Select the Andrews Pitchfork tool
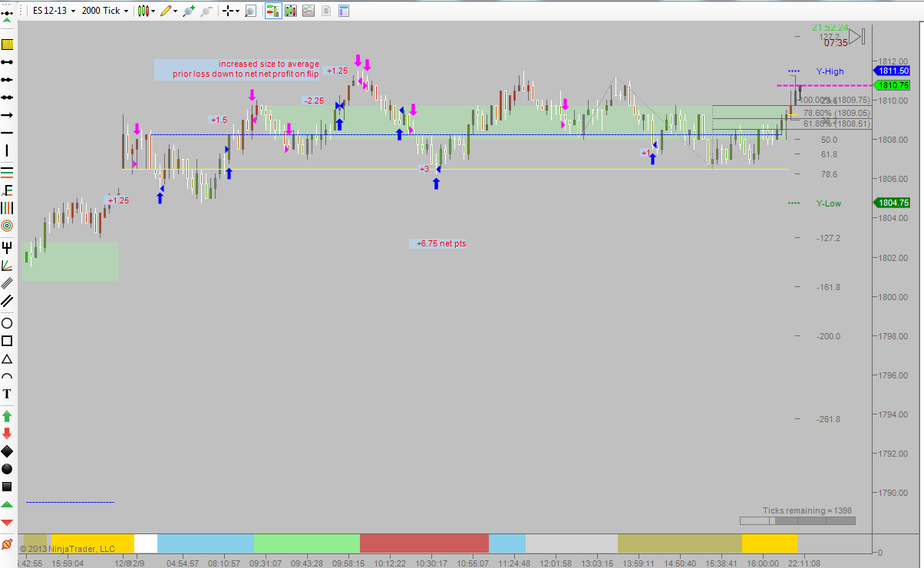The image size is (924, 568). tap(7, 247)
